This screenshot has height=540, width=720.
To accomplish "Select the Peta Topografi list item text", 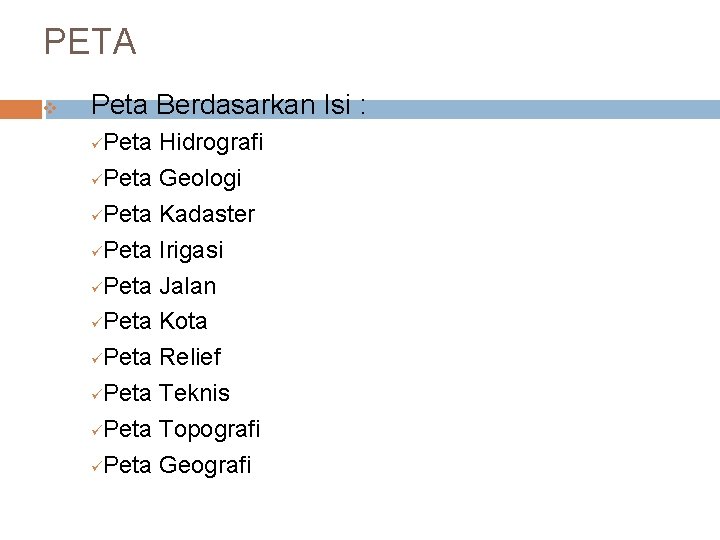I will pyautogui.click(x=182, y=429).
